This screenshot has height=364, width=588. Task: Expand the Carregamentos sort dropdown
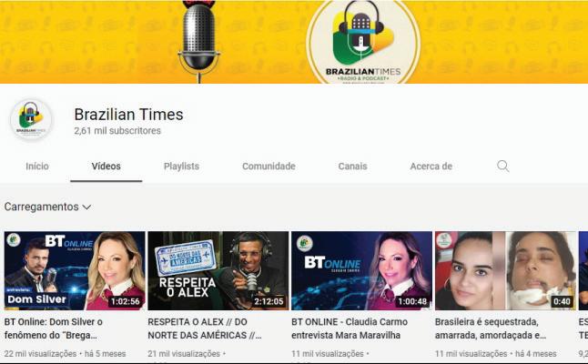[47, 207]
